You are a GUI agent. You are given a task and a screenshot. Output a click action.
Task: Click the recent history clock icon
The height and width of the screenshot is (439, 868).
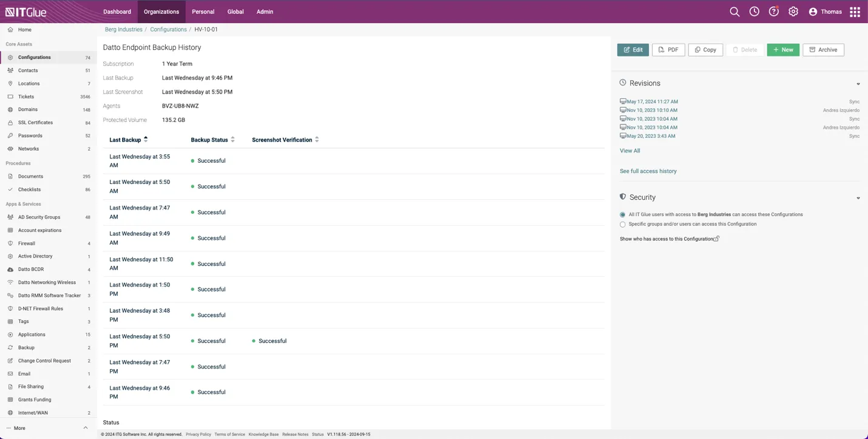point(754,12)
